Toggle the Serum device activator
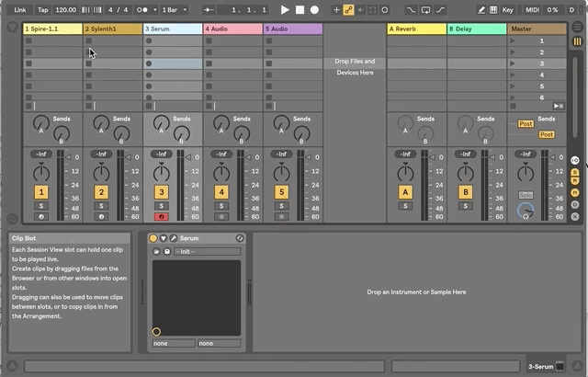The width and height of the screenshot is (588, 377). (153, 238)
